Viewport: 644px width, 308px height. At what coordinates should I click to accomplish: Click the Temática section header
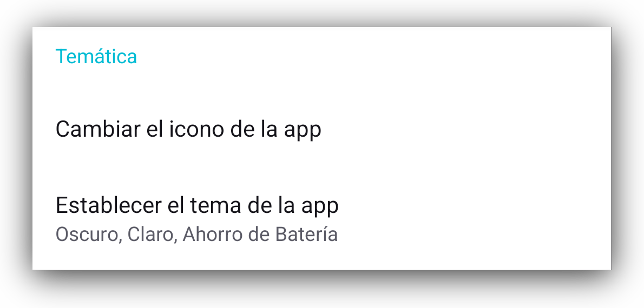(96, 57)
